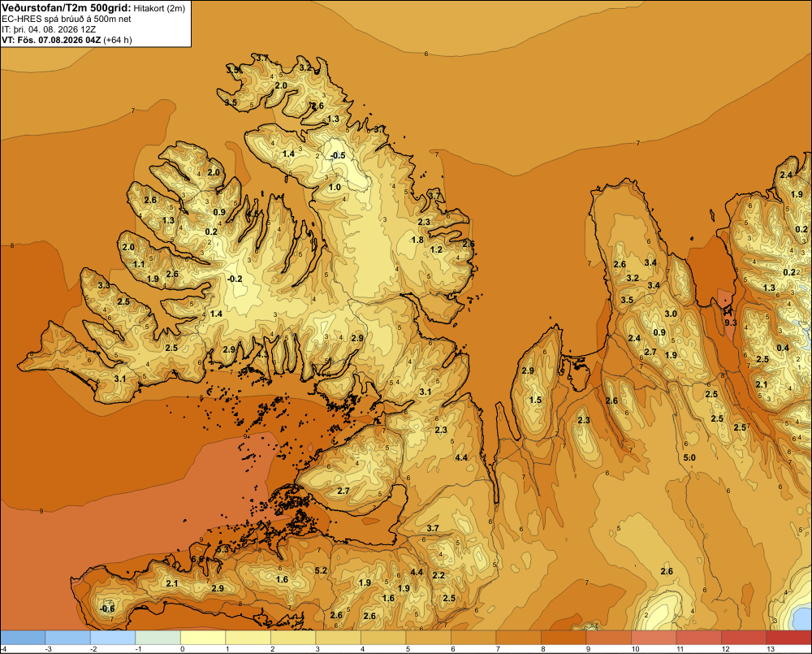Pick the pale green swatch between -1 and 0
Viewport: 812px width, 654px height.
tap(158, 638)
